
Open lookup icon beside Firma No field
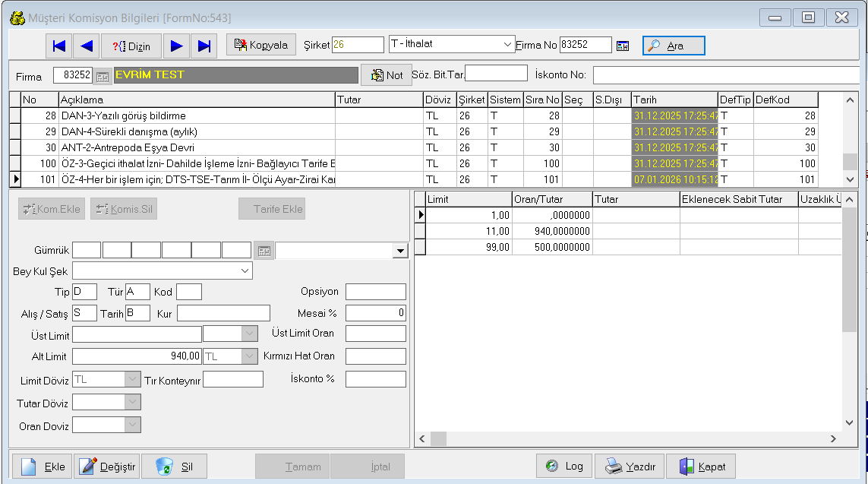point(623,46)
